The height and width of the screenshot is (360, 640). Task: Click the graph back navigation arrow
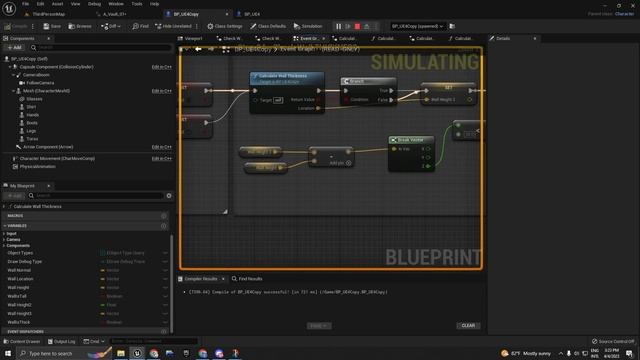(x=198, y=49)
